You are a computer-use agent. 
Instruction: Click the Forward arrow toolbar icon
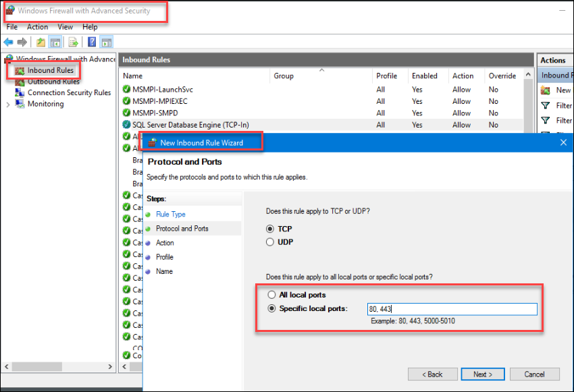[x=22, y=43]
